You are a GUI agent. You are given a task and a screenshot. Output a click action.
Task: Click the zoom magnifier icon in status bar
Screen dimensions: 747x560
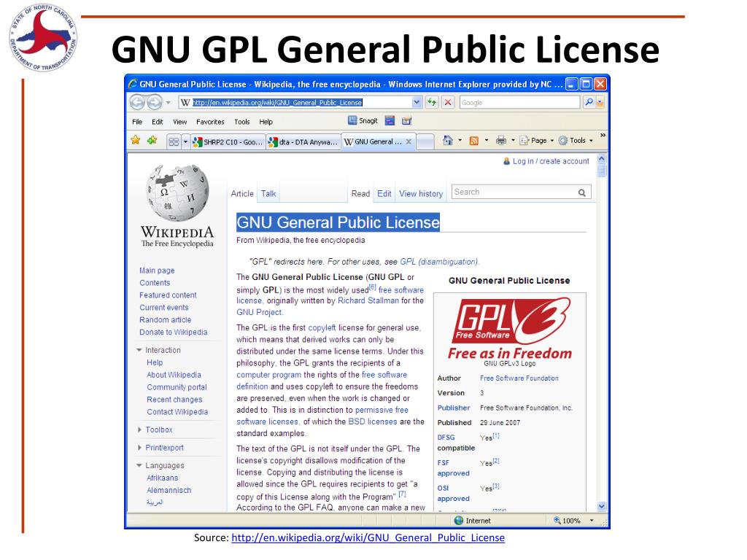click(557, 521)
